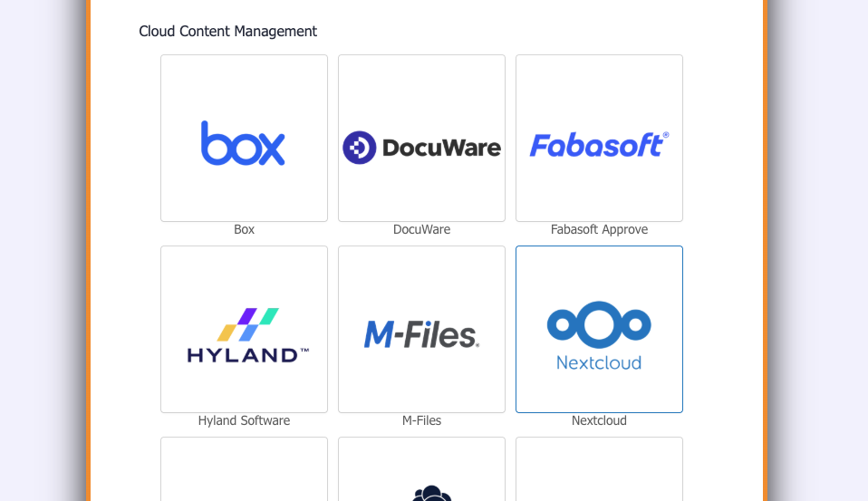Click the Cloud Content Management heading
868x501 pixels.
coord(227,32)
